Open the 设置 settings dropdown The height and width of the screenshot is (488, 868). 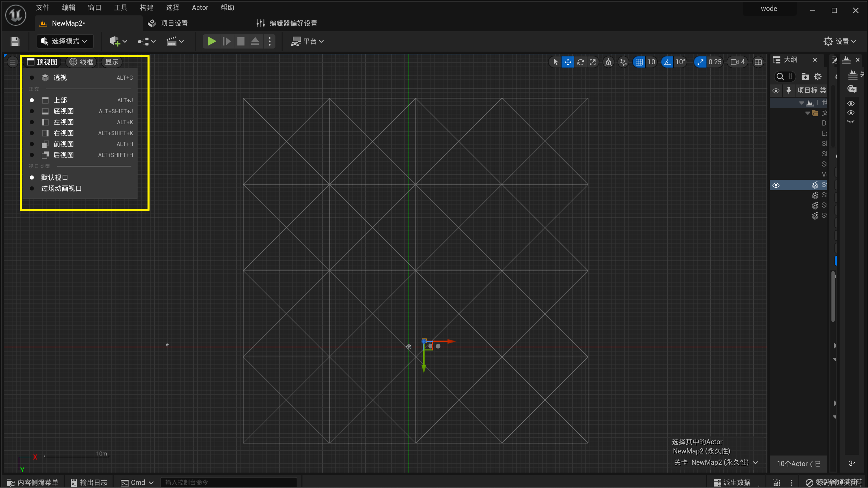pyautogui.click(x=840, y=41)
